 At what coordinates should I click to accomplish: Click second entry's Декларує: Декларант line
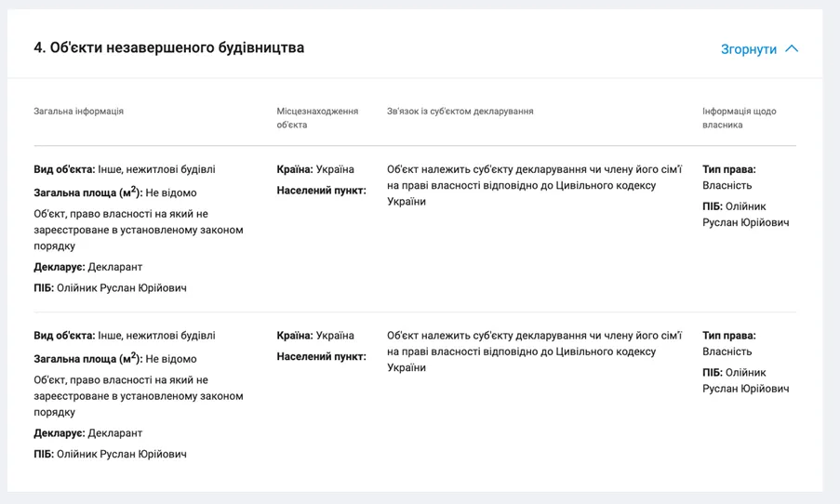[87, 432]
